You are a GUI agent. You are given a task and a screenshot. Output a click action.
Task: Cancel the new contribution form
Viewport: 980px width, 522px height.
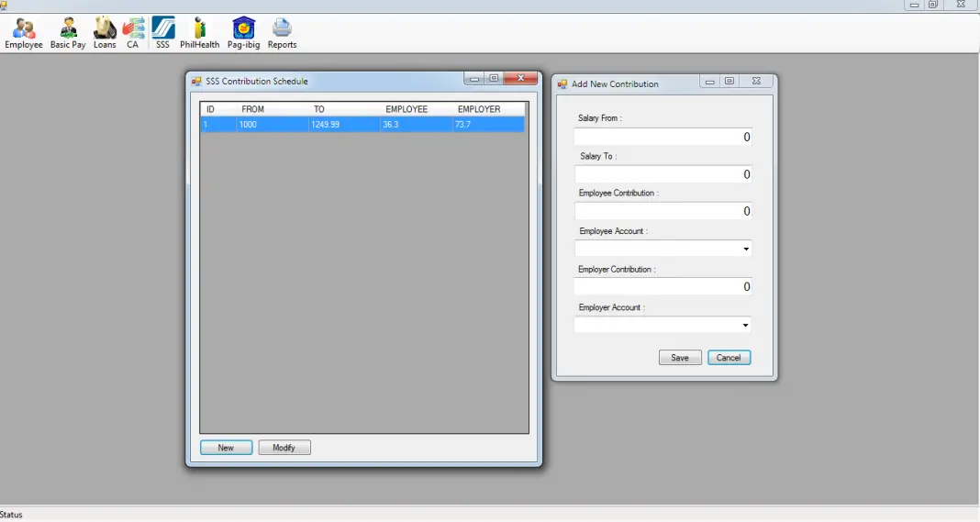click(x=729, y=358)
